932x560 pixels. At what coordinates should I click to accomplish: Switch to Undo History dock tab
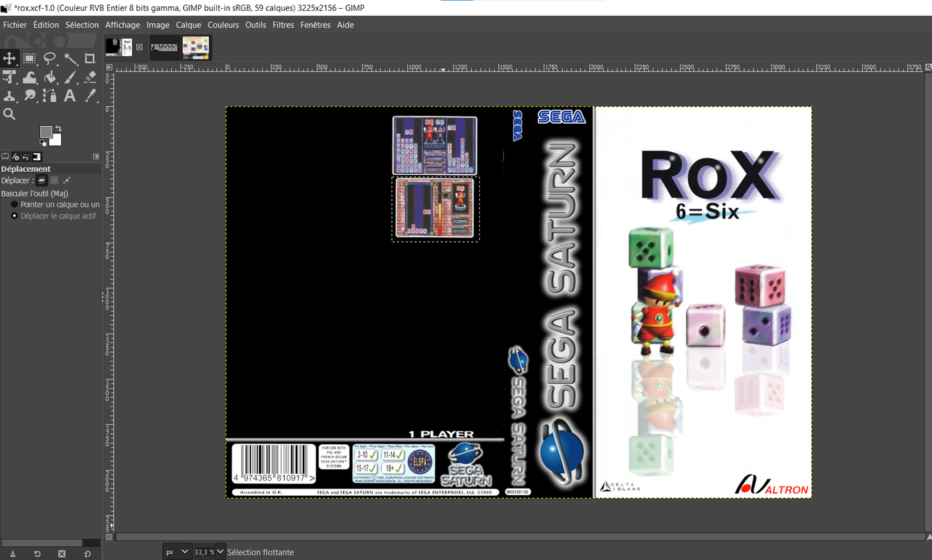click(25, 156)
